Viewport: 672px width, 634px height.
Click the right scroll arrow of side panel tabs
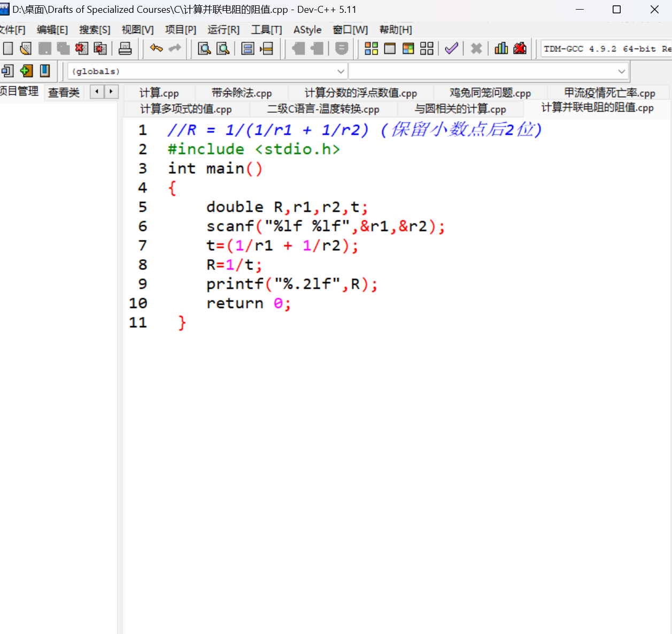[x=111, y=91]
